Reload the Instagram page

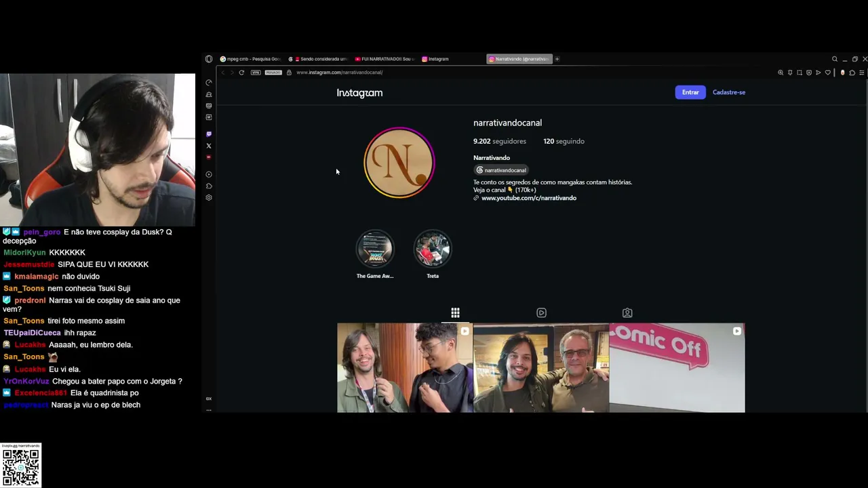pos(241,73)
